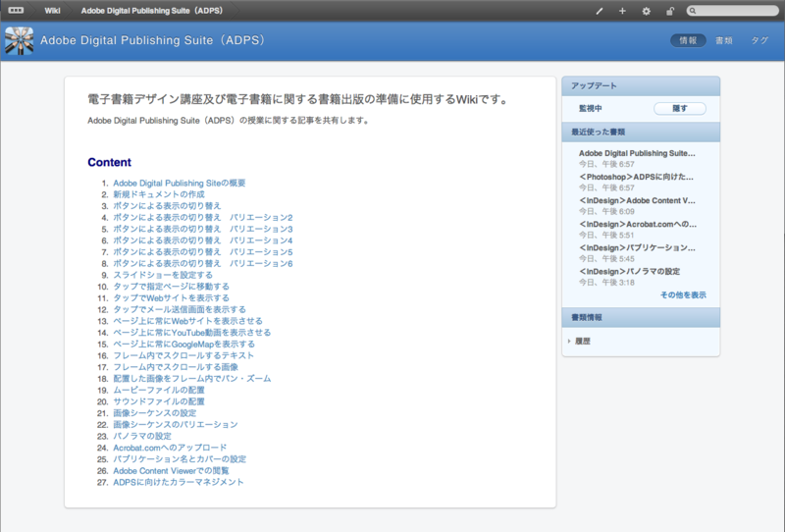Viewport: 785px width, 532px height.
Task: Open link ボタンによる表示の切り替え バリエーション4
Action: (203, 240)
